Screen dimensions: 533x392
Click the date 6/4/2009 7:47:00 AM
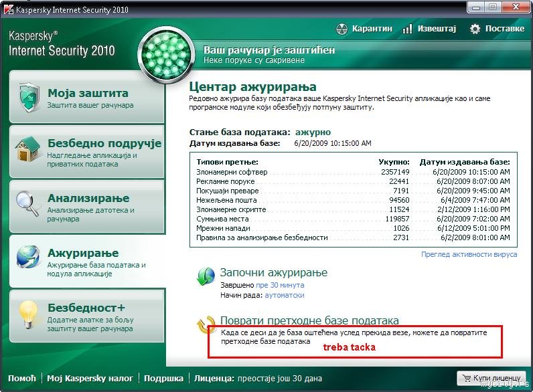pos(475,200)
